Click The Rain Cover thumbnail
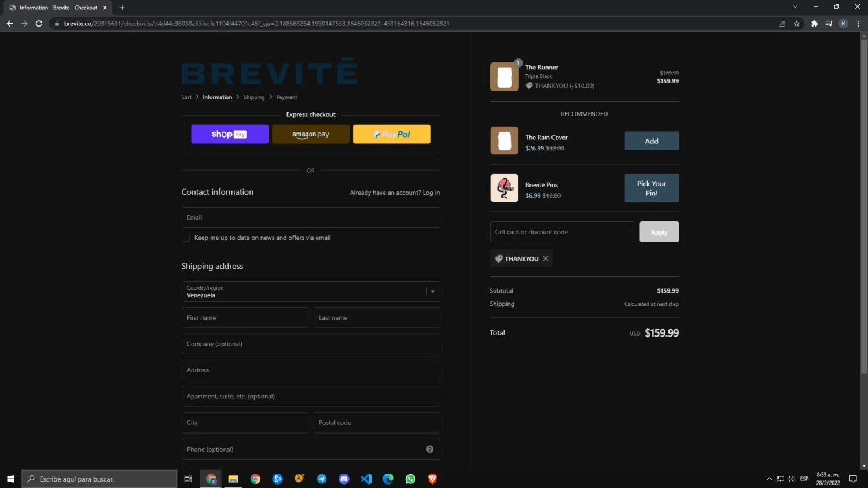Screen dimensions: 868x488 click(505, 141)
